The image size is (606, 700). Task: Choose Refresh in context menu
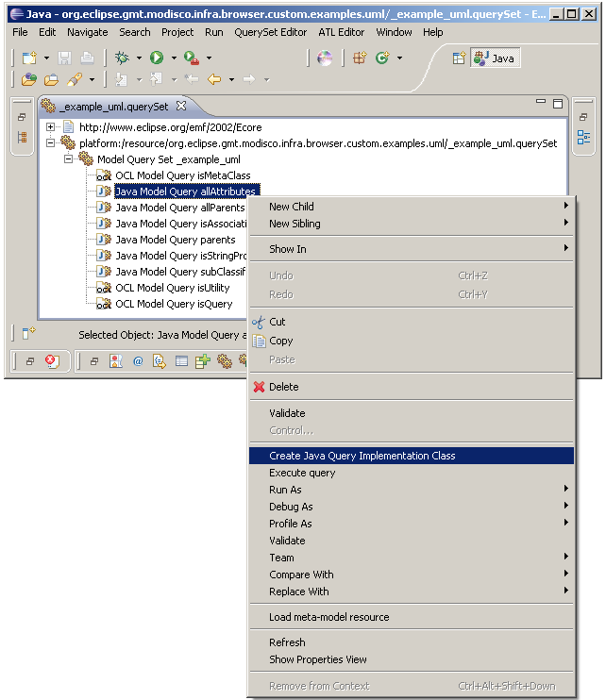pos(412,642)
